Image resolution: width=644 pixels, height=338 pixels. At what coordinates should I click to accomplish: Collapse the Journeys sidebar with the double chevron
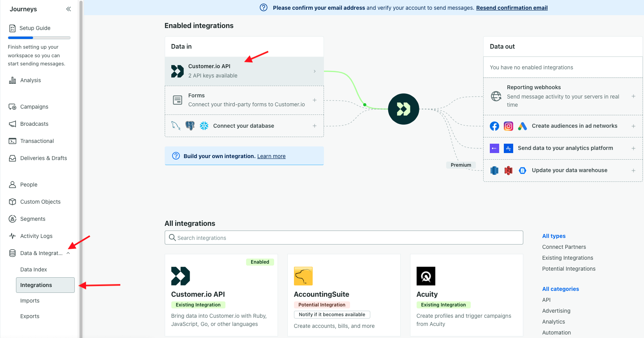[69, 9]
